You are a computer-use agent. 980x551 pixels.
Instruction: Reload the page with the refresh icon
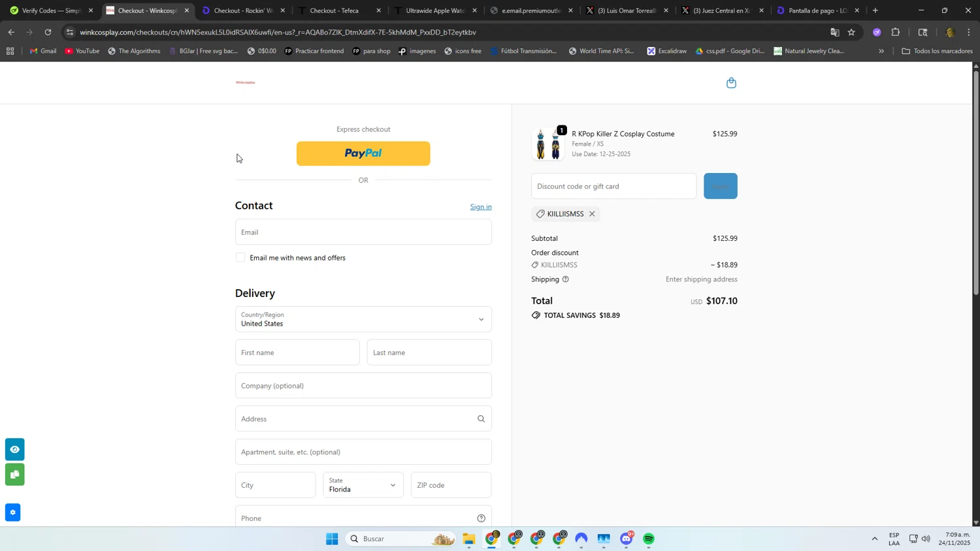(48, 32)
